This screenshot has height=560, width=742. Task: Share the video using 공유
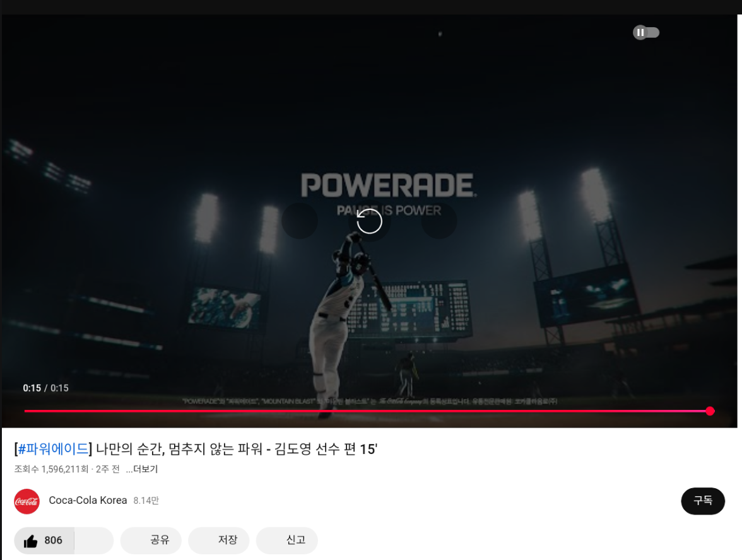(151, 540)
